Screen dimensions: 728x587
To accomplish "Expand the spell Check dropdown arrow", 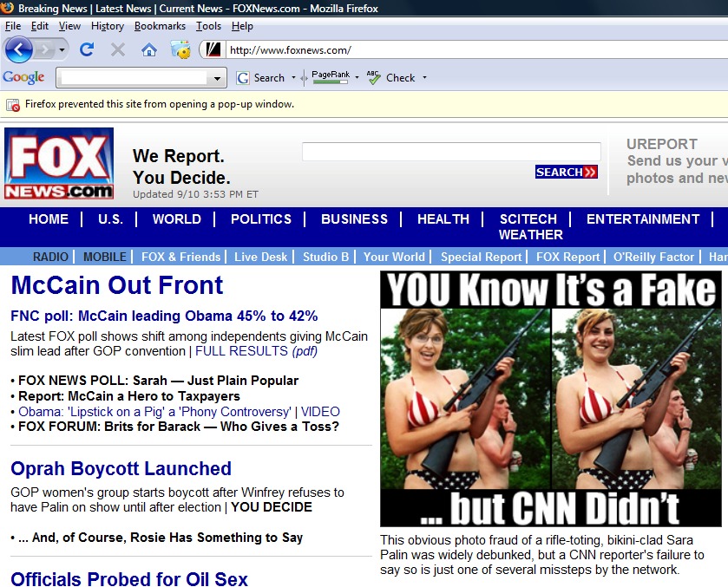I will pyautogui.click(x=424, y=78).
